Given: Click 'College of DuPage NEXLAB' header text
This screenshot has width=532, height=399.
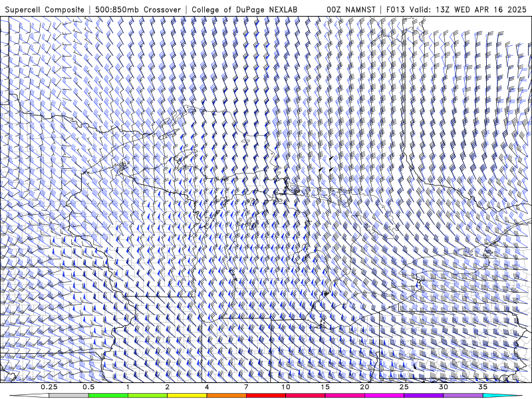Looking at the screenshot, I should pyautogui.click(x=244, y=9).
